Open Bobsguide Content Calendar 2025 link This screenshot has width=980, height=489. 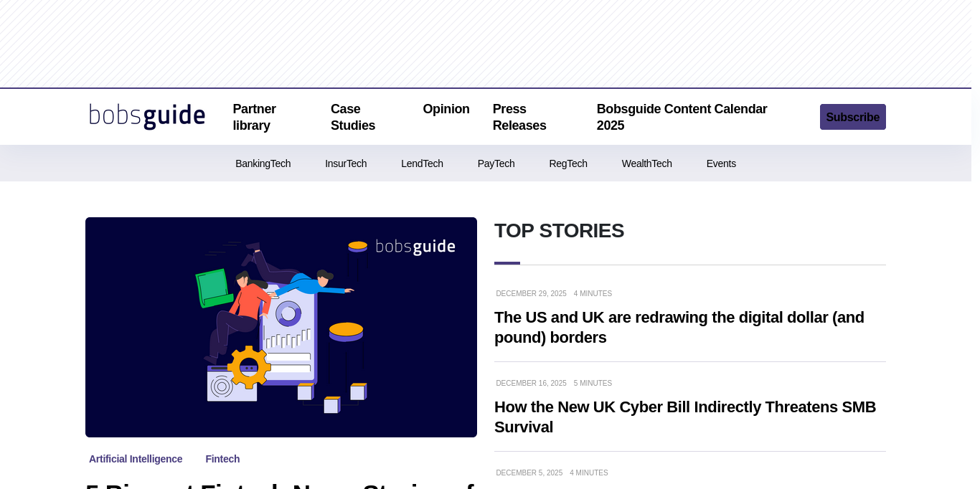(x=682, y=117)
